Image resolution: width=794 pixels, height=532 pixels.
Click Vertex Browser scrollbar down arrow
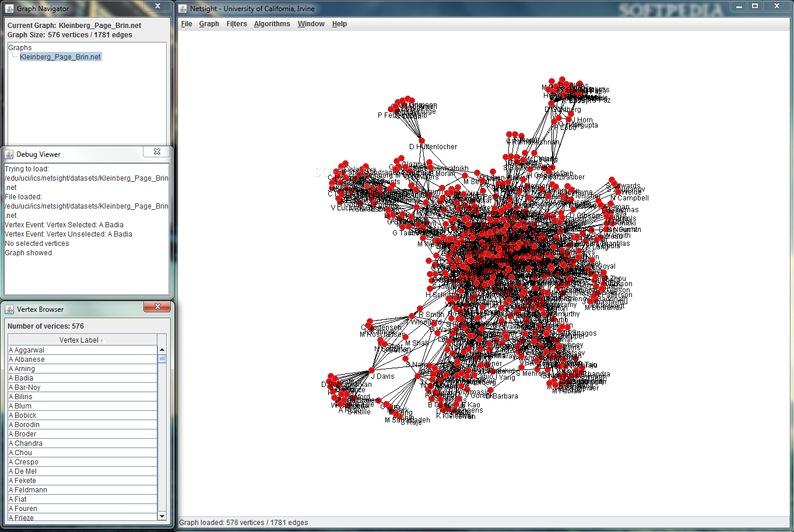coord(162,516)
